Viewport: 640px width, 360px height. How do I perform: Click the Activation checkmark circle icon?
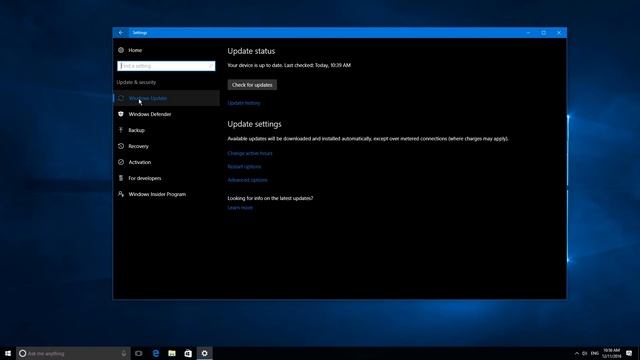[x=121, y=162]
